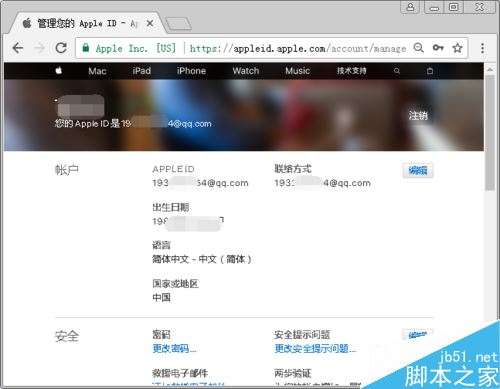Screen dimensions: 500x389
Task: Click the APPLE ID label in 帐户
Action: tap(173, 169)
